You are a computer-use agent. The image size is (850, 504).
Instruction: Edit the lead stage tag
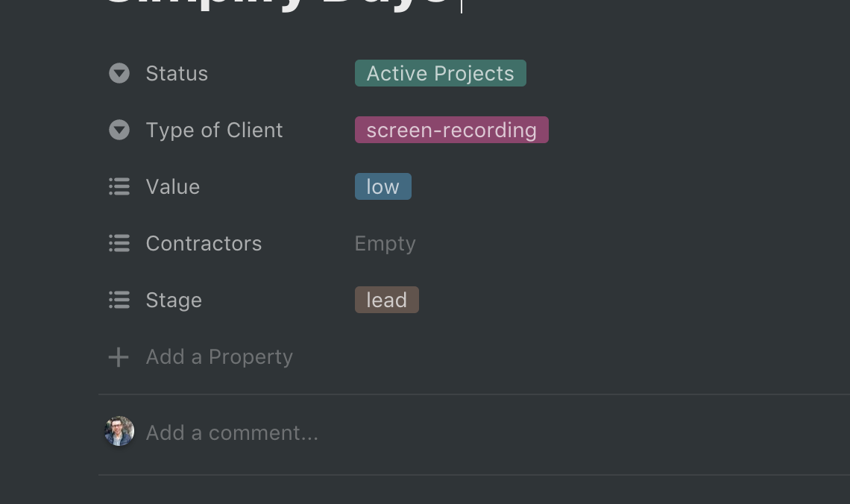386,300
